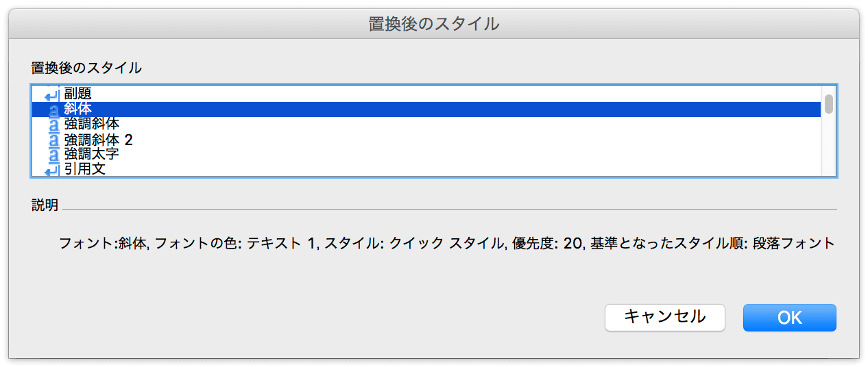Click the 'a' icon next to 強調斜体
This screenshot has height=367, width=868.
pos(53,124)
